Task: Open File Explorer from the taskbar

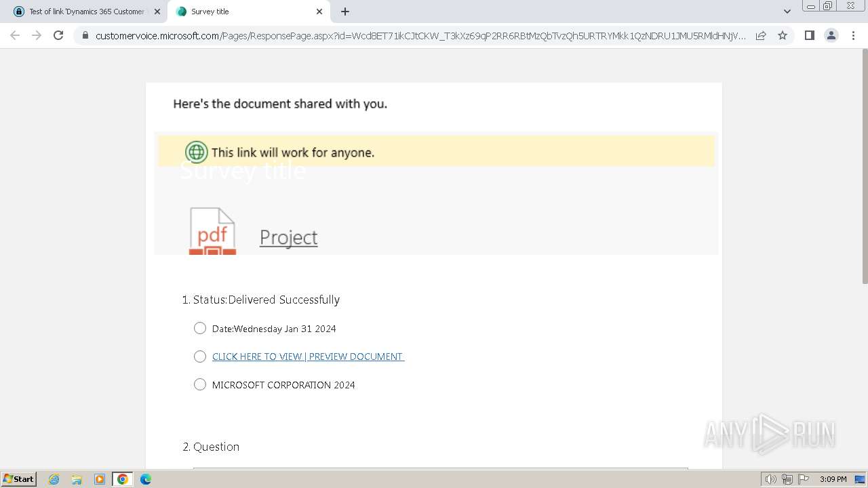Action: click(77, 479)
